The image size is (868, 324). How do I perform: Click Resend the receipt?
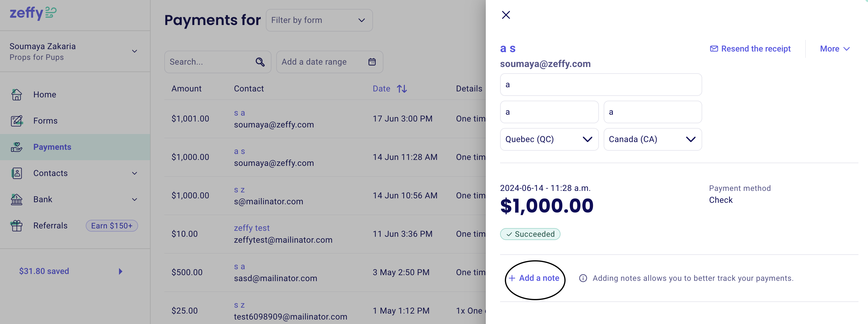pos(750,49)
